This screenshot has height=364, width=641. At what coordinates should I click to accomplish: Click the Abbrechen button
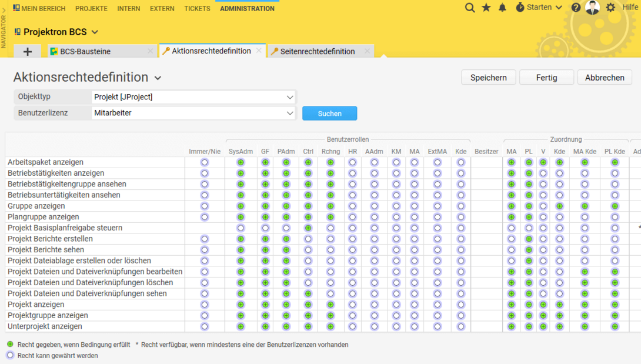point(605,78)
